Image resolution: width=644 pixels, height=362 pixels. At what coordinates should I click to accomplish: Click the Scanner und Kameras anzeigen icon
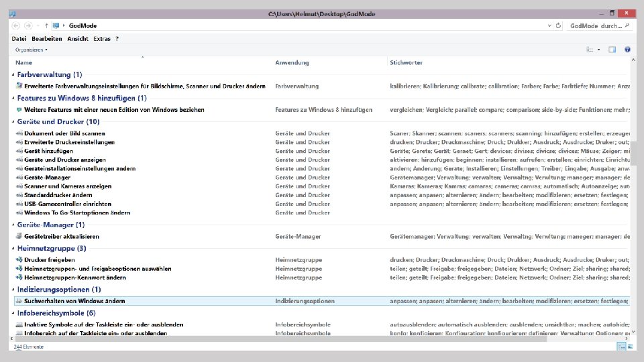[19, 186]
